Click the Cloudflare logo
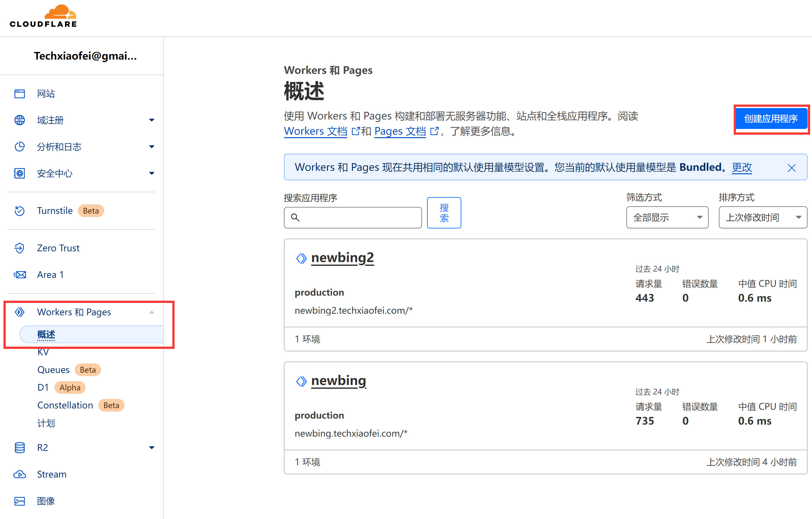The height and width of the screenshot is (519, 812). coord(43,16)
